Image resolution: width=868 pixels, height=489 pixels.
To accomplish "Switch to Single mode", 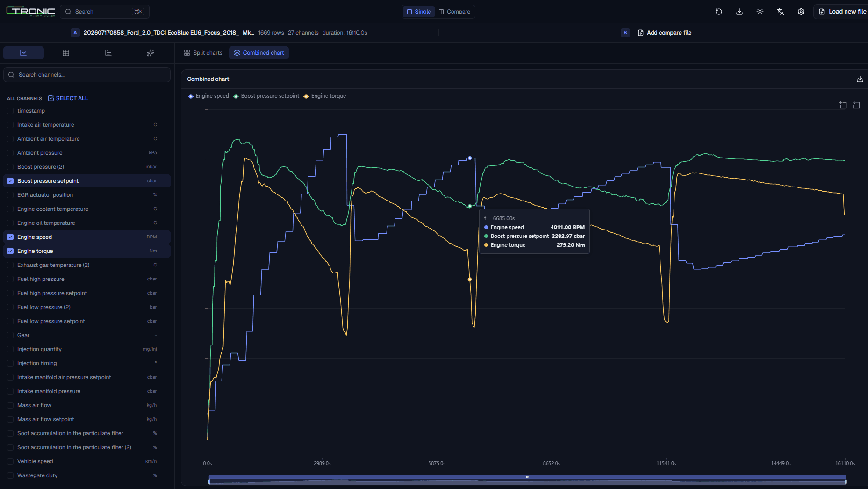I will (x=419, y=12).
